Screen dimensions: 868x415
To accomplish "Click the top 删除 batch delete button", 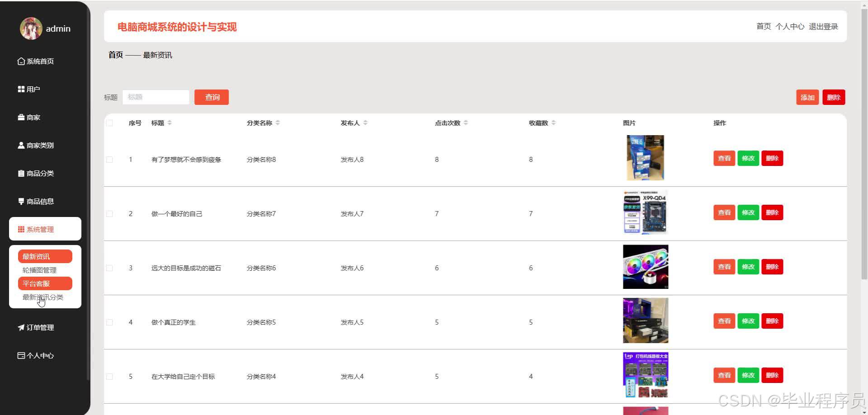I will coord(834,97).
